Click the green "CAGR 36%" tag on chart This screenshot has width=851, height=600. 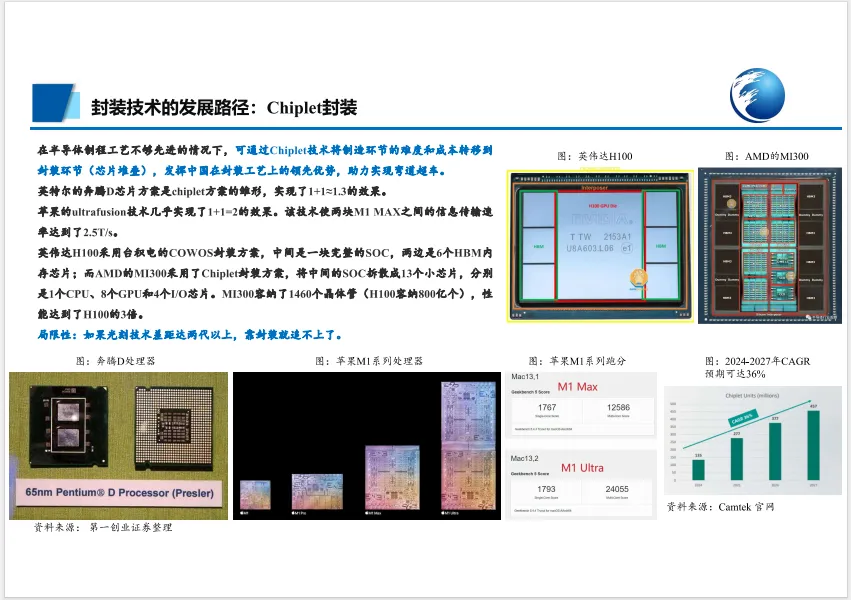pos(742,418)
